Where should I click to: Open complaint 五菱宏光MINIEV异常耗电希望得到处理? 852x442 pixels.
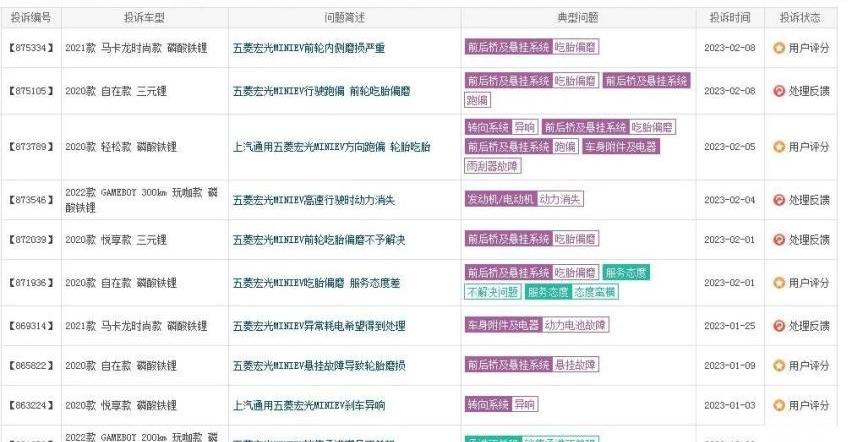pos(319,326)
